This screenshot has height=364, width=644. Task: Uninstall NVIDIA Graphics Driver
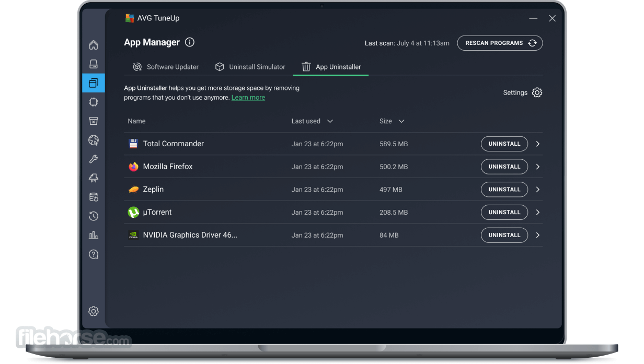[x=504, y=235]
